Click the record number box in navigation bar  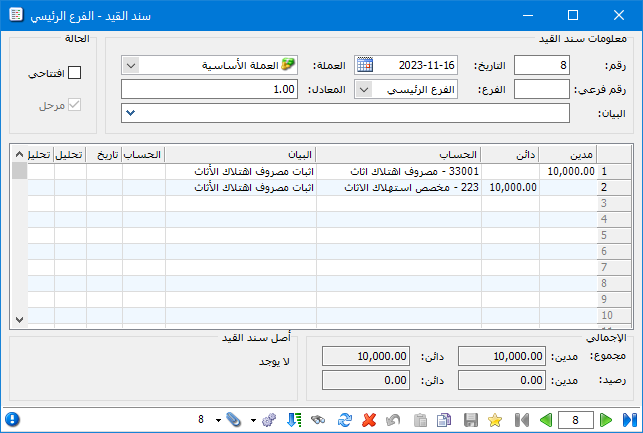[576, 420]
